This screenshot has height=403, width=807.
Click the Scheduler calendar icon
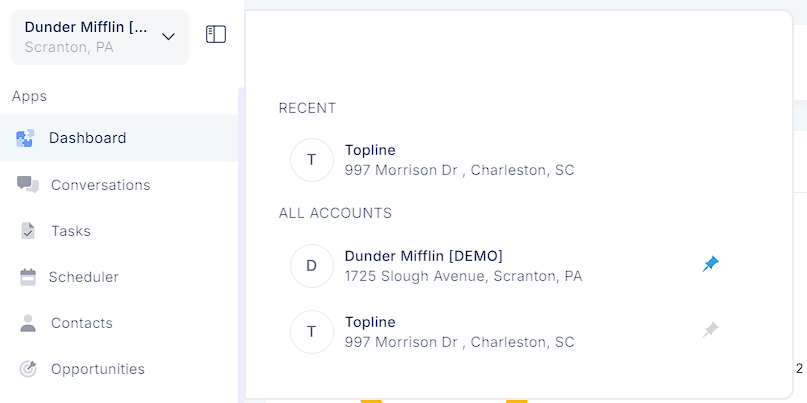tap(28, 277)
